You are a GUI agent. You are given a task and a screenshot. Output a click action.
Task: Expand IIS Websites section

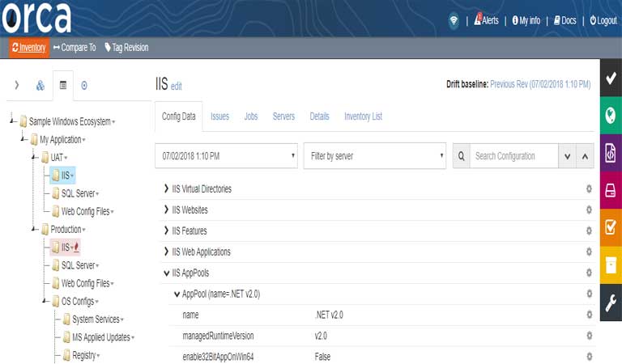point(167,210)
